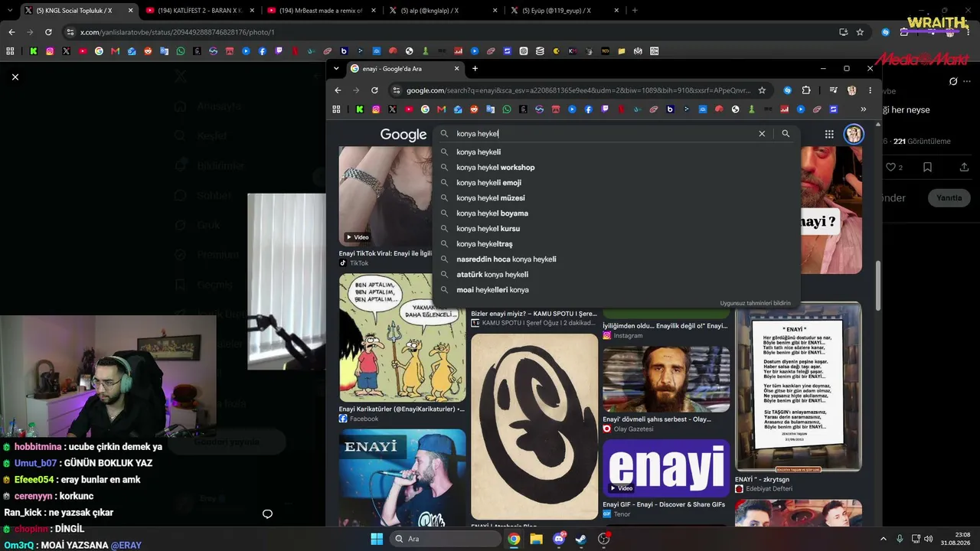Screen dimensions: 980x551
Task: Choose suggestion 'konya heykel boyama'
Action: click(492, 214)
